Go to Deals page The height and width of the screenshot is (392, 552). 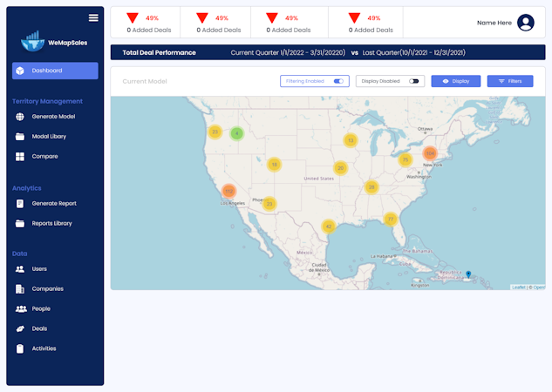pos(39,328)
